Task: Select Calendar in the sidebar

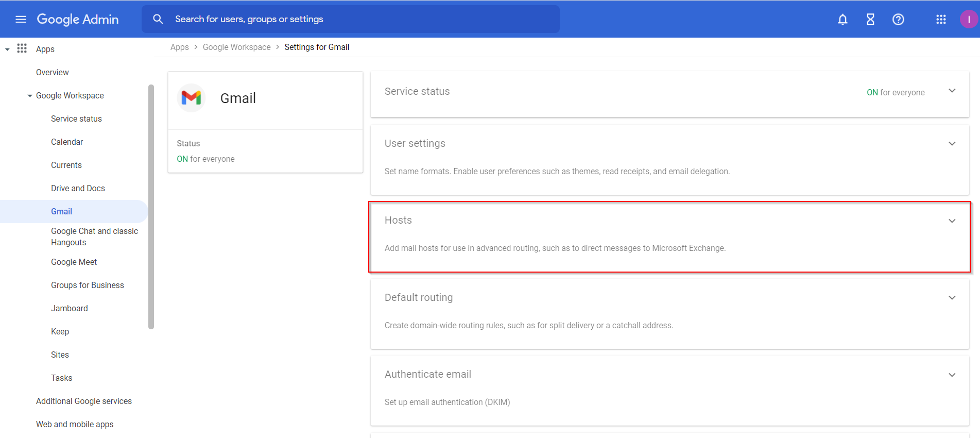Action: pyautogui.click(x=67, y=142)
